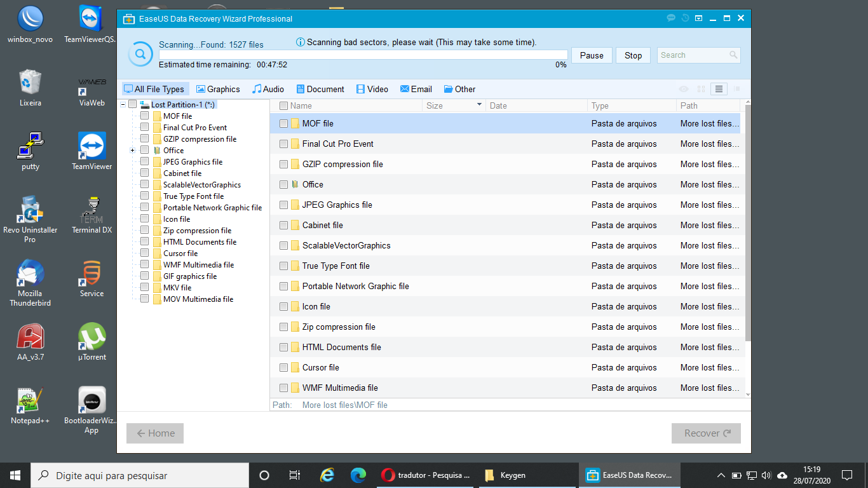Click the Lost Partition-1 drive icon
This screenshot has height=488, width=868.
[144, 105]
